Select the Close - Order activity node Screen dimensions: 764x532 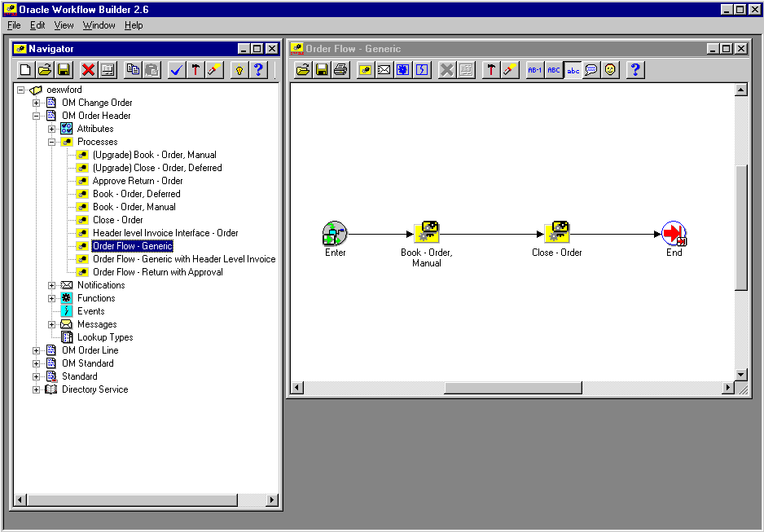557,232
